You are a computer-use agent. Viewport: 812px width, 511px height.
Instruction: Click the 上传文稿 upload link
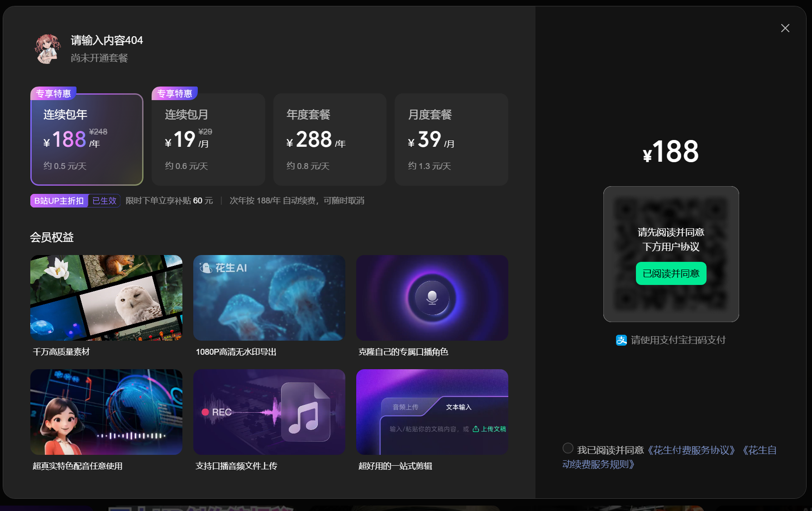[x=489, y=429]
